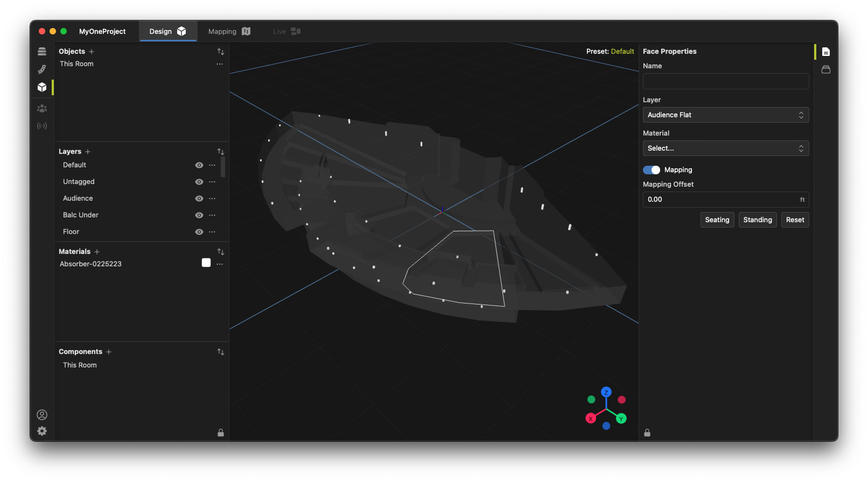The height and width of the screenshot is (481, 868).
Task: Toggle visibility of the Floor layer
Action: point(199,232)
